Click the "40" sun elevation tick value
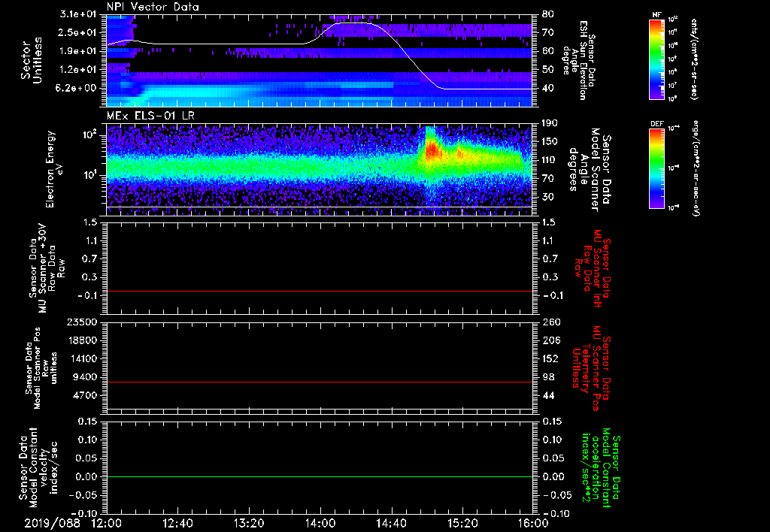The image size is (770, 532). (x=548, y=88)
